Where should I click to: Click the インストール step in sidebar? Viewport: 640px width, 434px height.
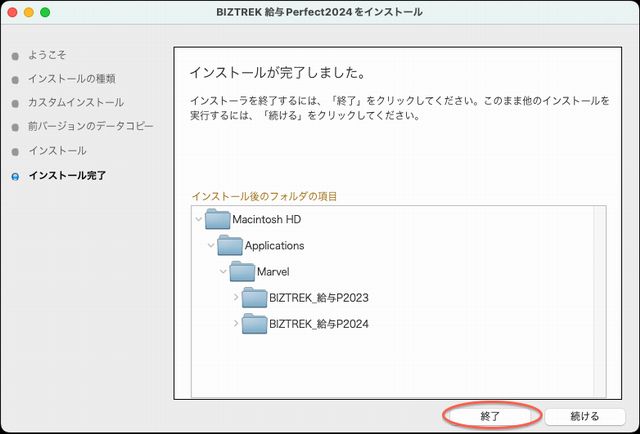[x=57, y=151]
